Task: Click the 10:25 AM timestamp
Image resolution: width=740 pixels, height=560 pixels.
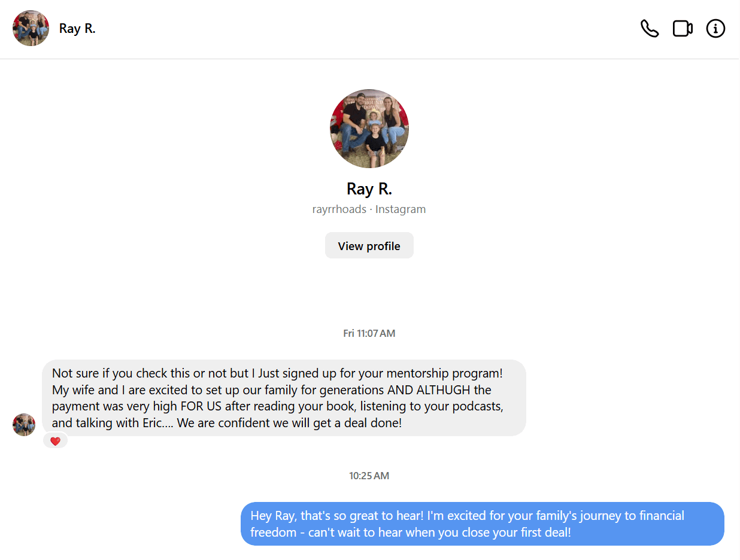Action: [x=369, y=476]
